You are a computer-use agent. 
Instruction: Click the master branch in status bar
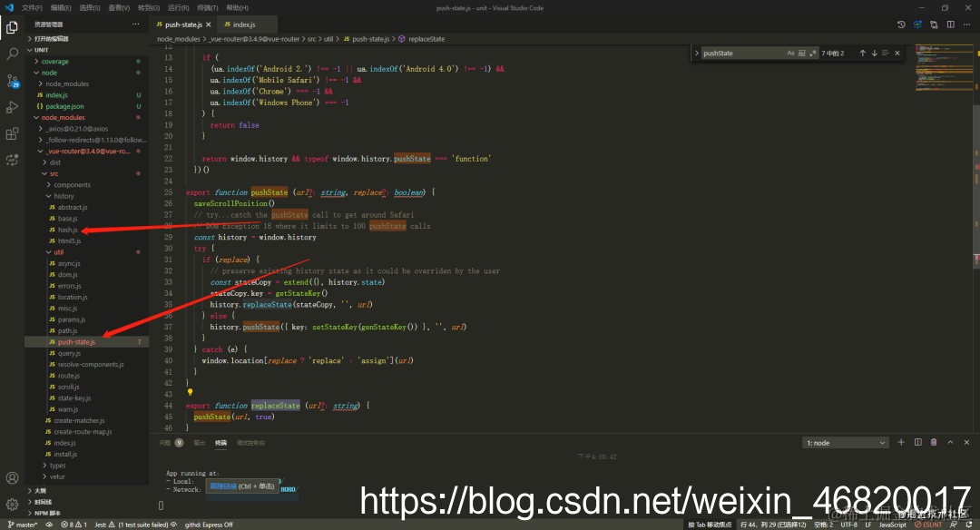pos(23,525)
